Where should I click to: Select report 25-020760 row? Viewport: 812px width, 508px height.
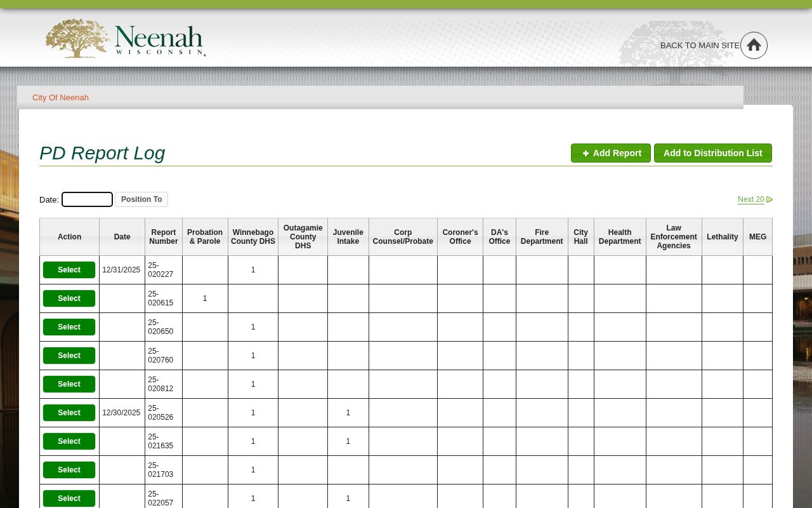coord(69,356)
